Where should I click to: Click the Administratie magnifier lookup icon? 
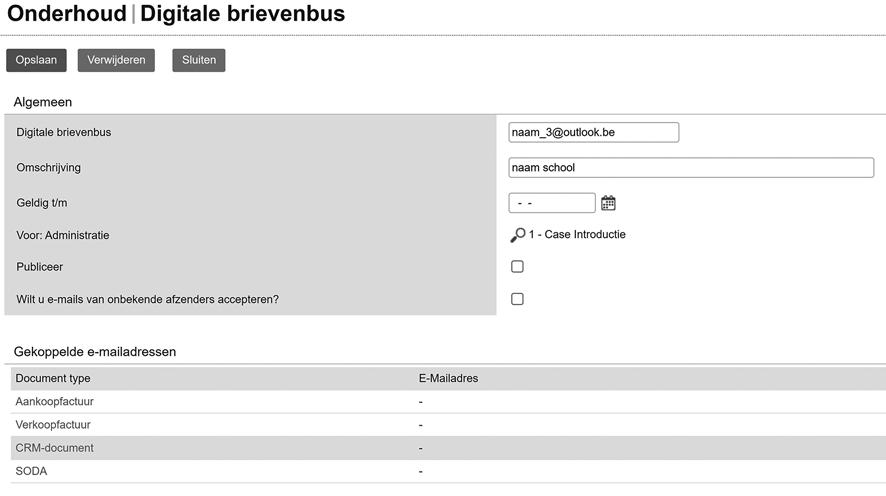click(517, 235)
